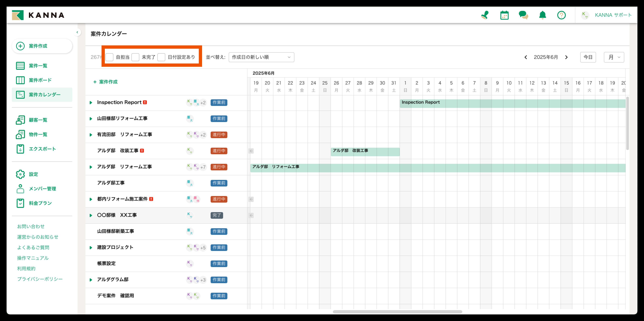Open 顧客一覧 from the sidebar menu
Image resolution: width=644 pixels, height=321 pixels.
coord(38,120)
